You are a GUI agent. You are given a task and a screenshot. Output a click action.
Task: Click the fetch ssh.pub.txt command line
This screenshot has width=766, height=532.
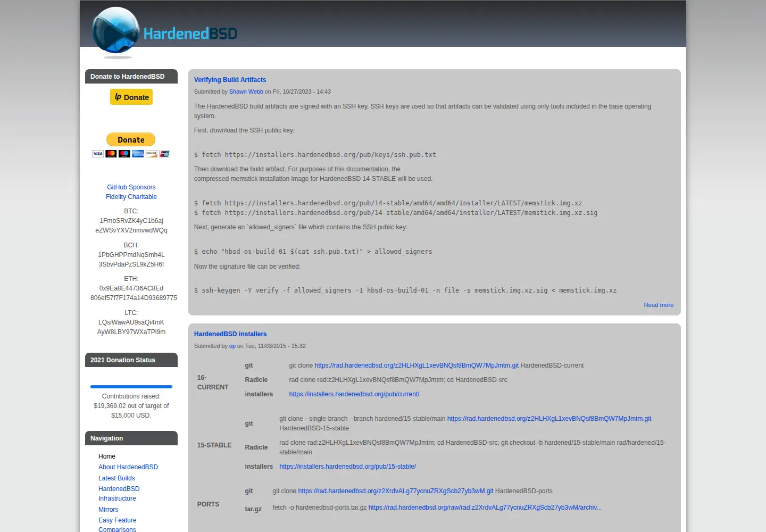click(x=315, y=155)
